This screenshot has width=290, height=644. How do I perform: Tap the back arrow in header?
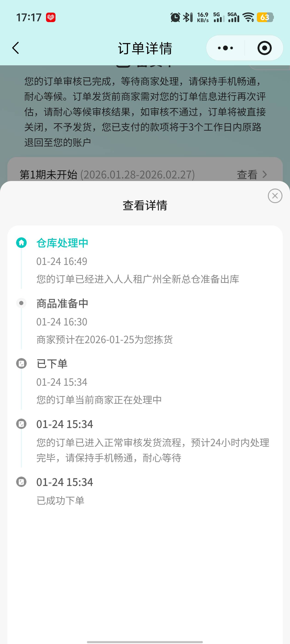tap(16, 48)
